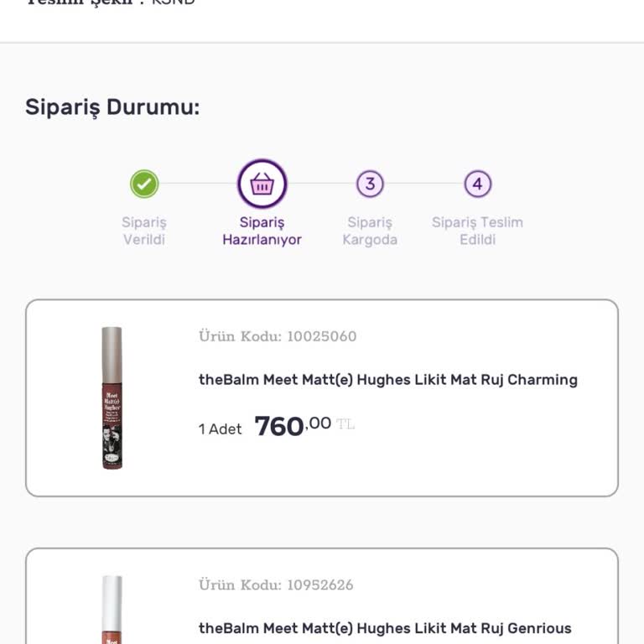Select the Sipariş Teslim Edildi step label
Image resolution: width=644 pixels, height=644 pixels.
477,231
